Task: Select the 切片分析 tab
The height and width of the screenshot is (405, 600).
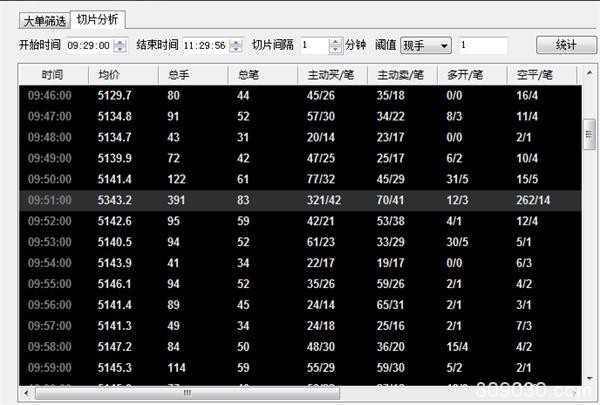Action: (98, 18)
